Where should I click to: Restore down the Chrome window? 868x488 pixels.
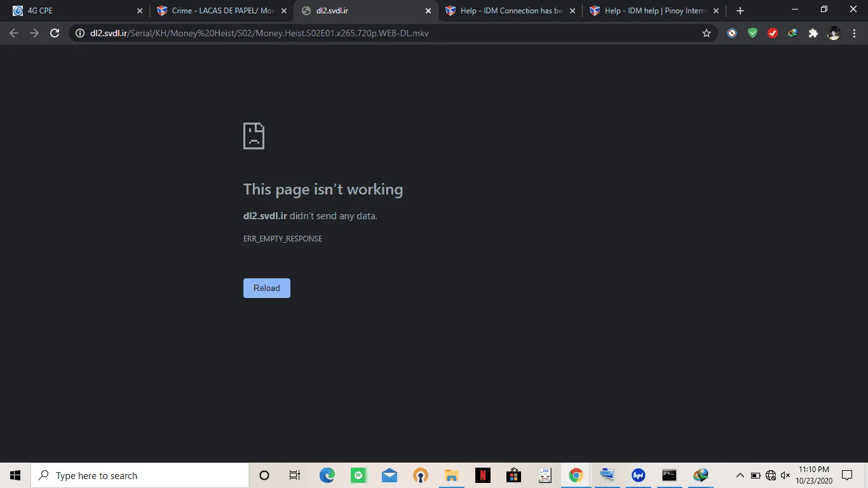[x=824, y=10]
